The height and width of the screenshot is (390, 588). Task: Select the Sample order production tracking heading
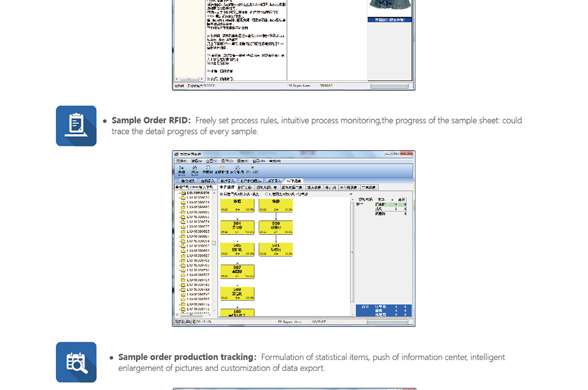[x=187, y=357]
